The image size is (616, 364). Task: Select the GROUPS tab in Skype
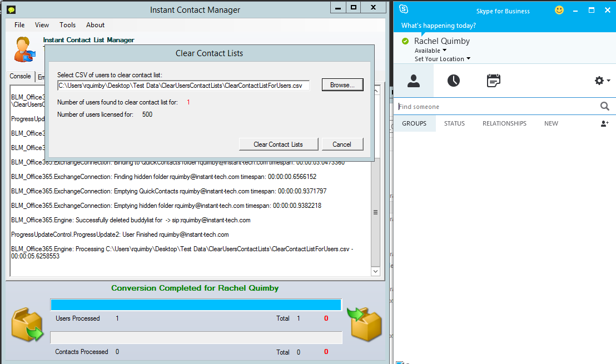[414, 123]
